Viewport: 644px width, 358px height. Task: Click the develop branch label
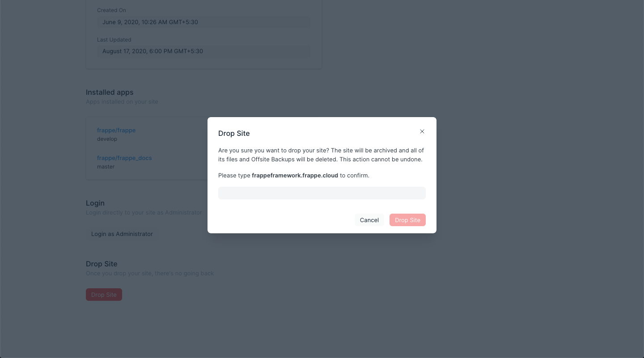point(107,139)
